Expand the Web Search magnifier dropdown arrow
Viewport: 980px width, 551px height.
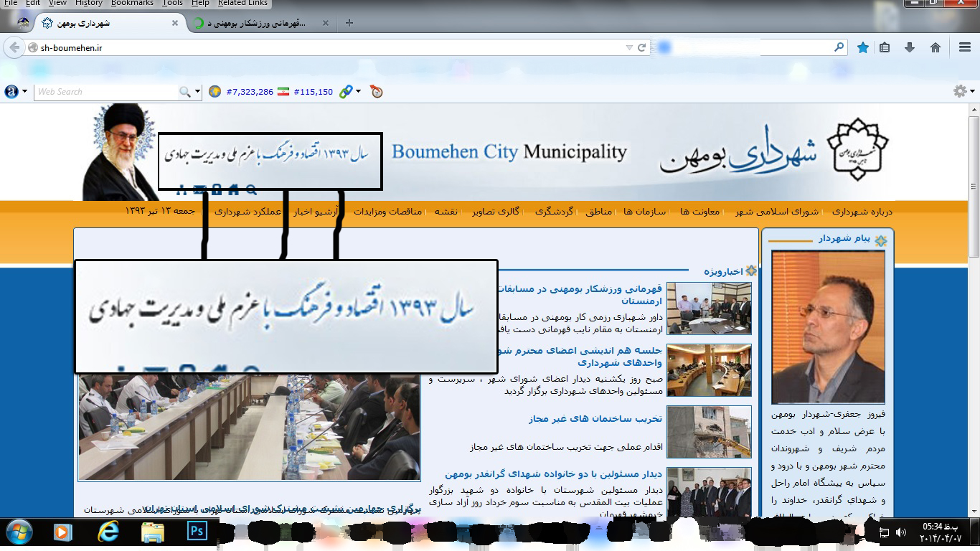point(198,92)
